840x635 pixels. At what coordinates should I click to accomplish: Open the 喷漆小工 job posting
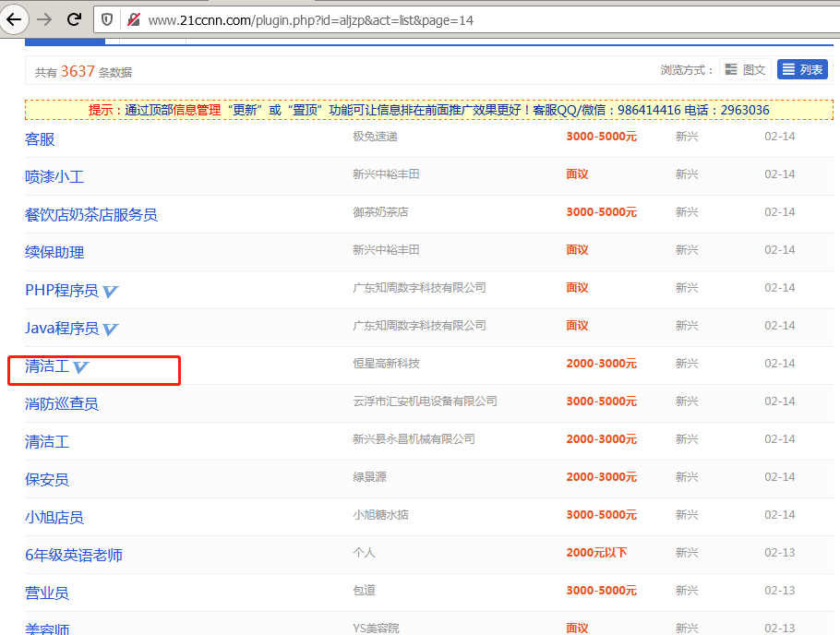(54, 176)
